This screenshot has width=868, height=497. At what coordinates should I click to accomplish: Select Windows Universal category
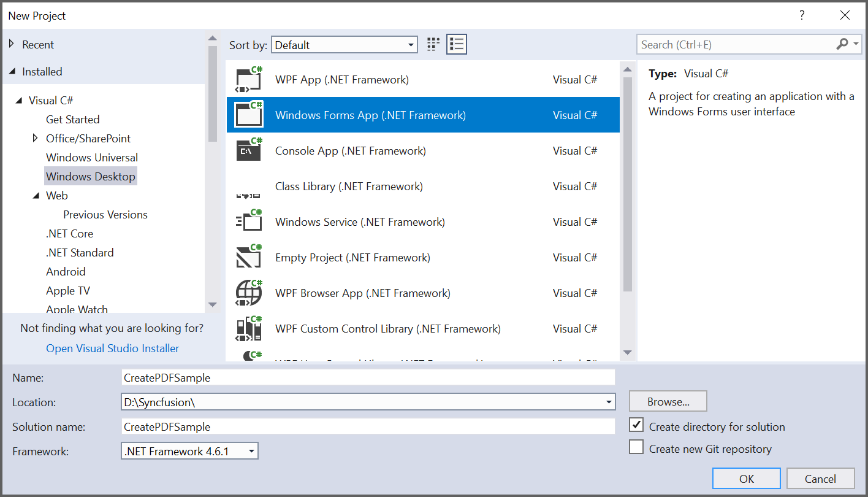(92, 157)
